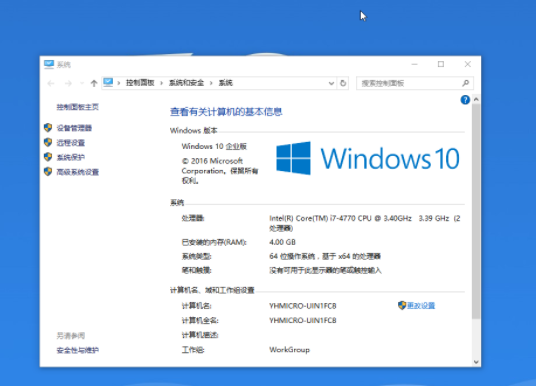The width and height of the screenshot is (536, 386).
Task: Click scrollbar down arrow
Action: pyautogui.click(x=476, y=362)
